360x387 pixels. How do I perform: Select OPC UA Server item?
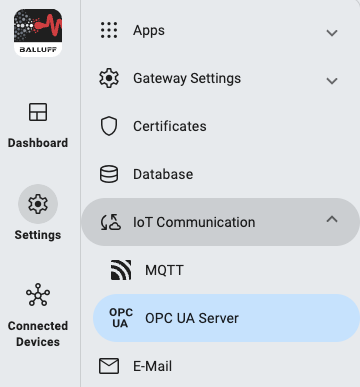pos(226,318)
